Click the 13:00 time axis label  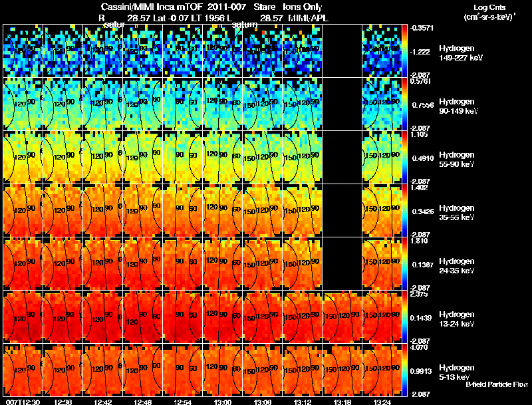point(223,402)
